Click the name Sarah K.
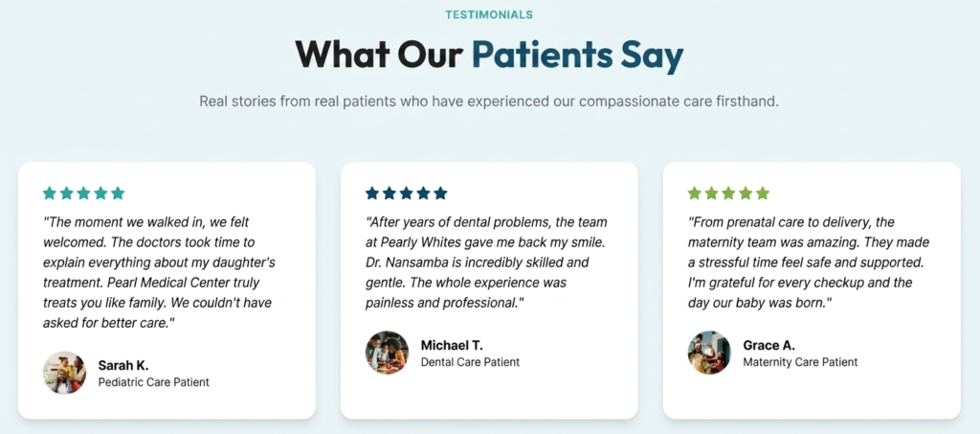 [123, 366]
